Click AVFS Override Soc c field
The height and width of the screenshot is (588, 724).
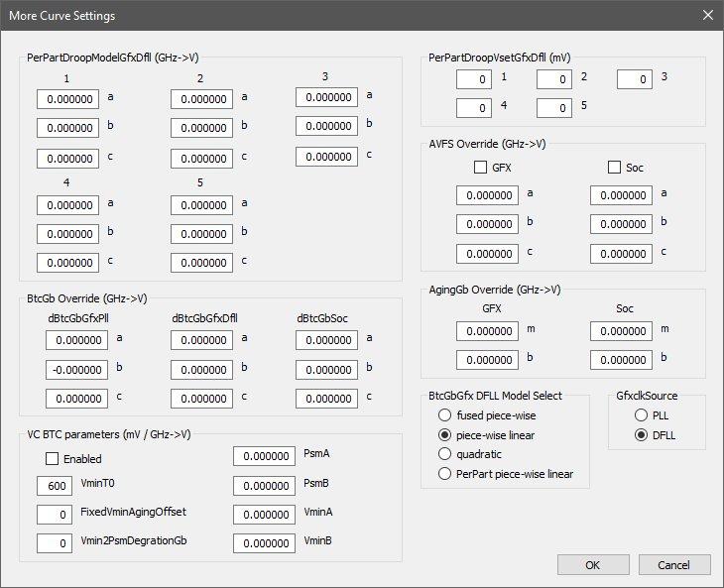(x=622, y=254)
